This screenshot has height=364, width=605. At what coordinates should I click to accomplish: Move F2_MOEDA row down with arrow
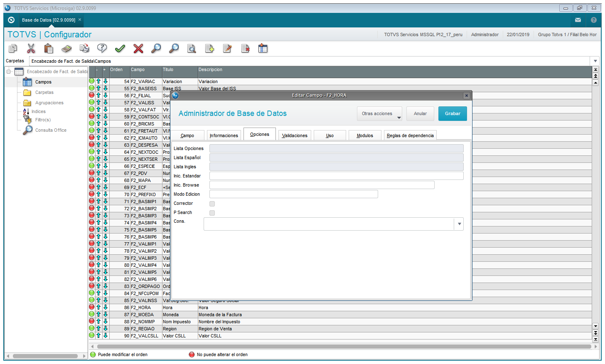pyautogui.click(x=106, y=315)
